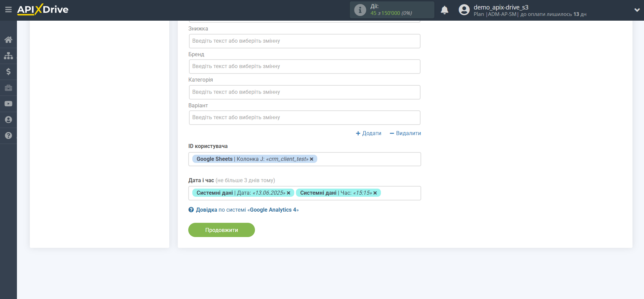Remove the Google Sheets crm_client_test tag
The width and height of the screenshot is (644, 299).
coord(312,159)
